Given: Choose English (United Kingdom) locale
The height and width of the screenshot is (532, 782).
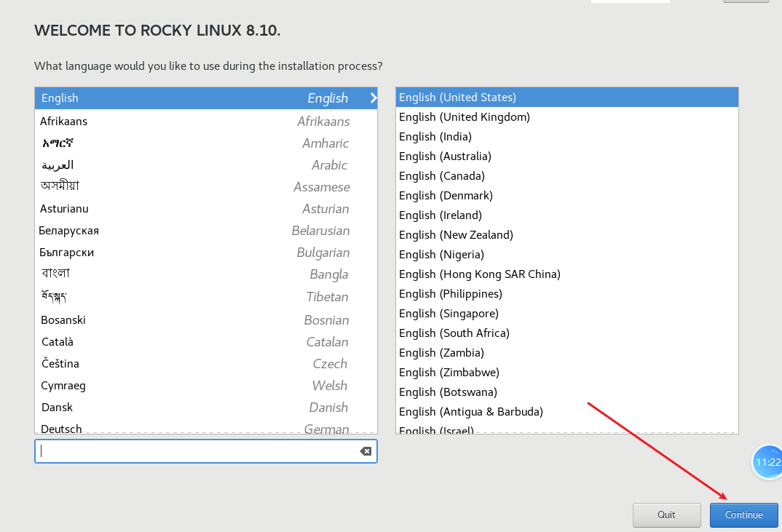Looking at the screenshot, I should [567, 116].
